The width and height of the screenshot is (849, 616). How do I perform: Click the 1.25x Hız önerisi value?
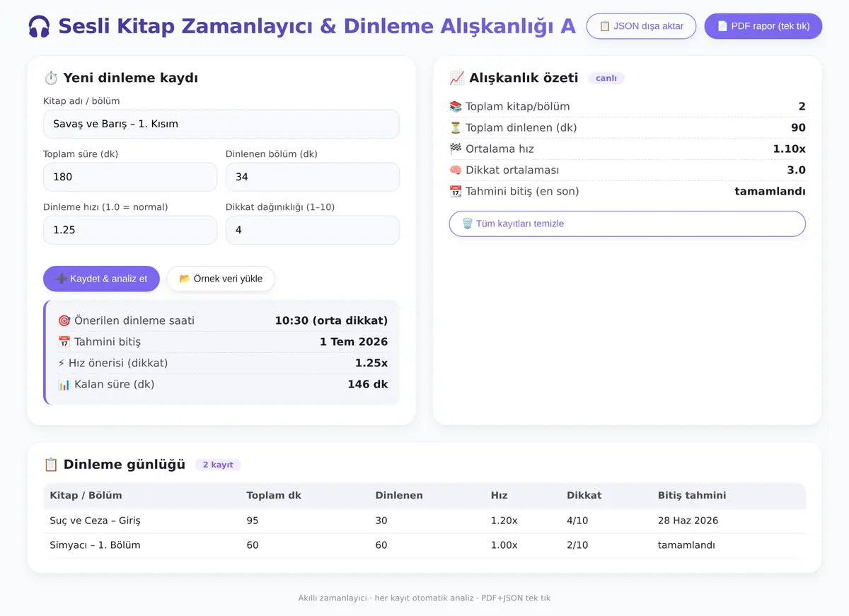(x=371, y=364)
